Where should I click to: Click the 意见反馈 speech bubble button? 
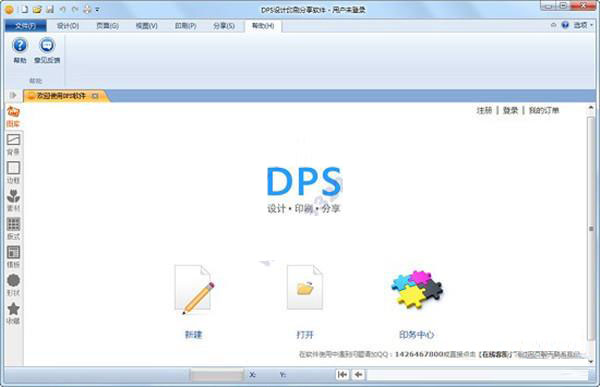coord(47,51)
